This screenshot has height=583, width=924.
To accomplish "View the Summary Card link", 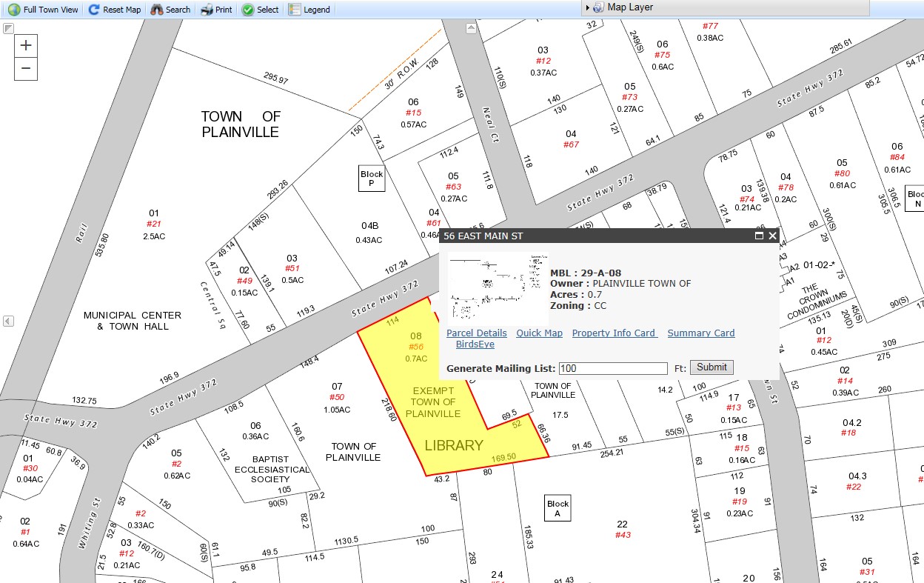I will tap(700, 333).
